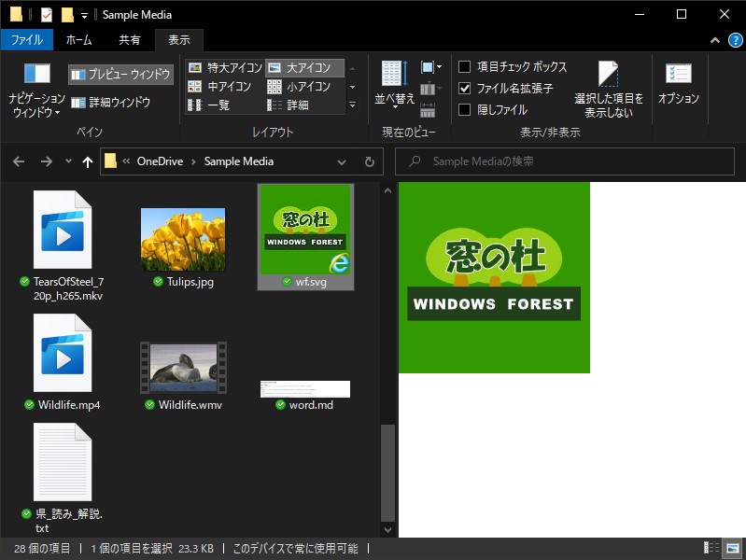
Task: Click the scrollbar up arrow
Action: 387,190
